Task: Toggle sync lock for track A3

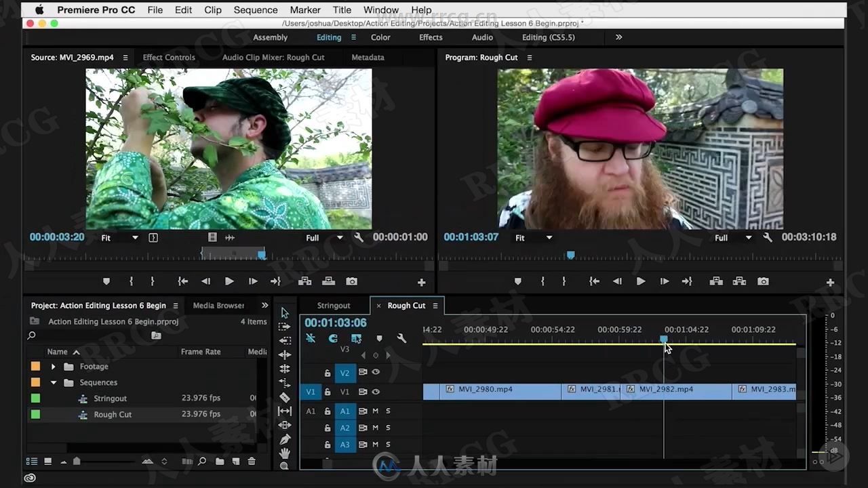Action: pyautogui.click(x=363, y=445)
